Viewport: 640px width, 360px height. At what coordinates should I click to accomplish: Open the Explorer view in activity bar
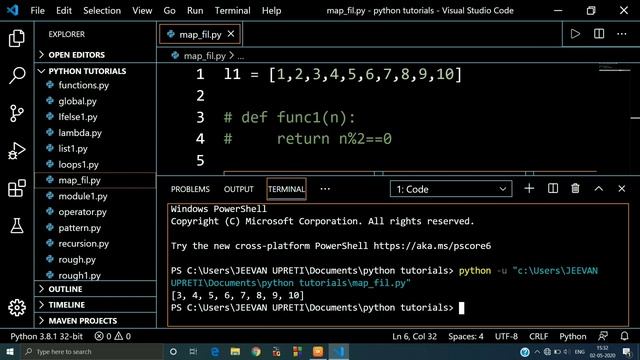(17, 38)
